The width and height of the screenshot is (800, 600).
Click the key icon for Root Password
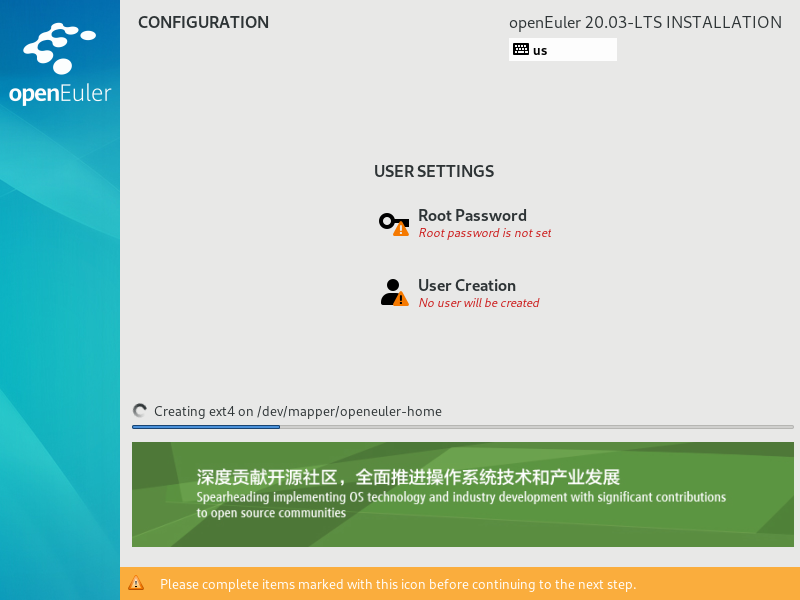(394, 224)
